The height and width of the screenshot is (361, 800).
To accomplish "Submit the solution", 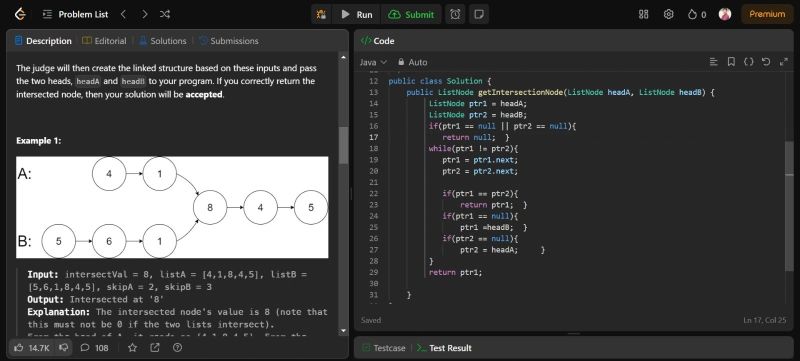I will 411,14.
